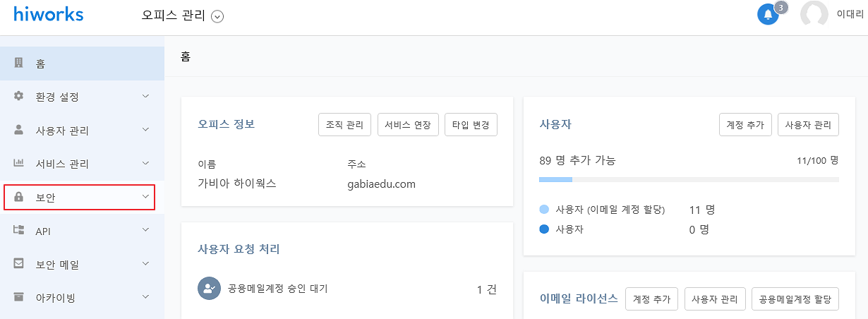
Task: Open 공용메일계정 승인 대기 request row
Action: click(x=347, y=289)
